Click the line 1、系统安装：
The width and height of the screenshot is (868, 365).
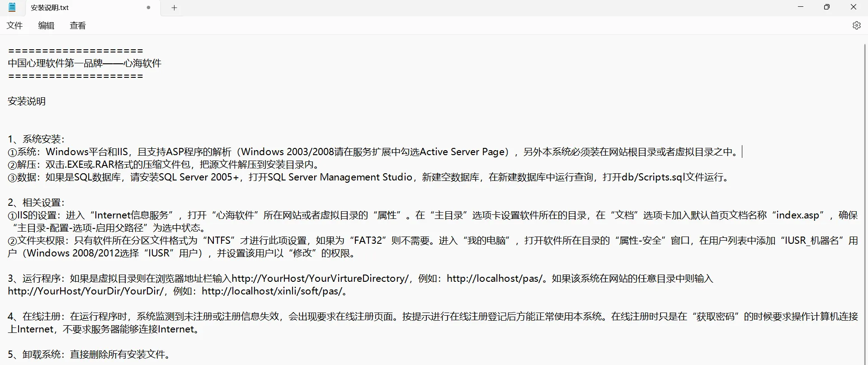pos(36,139)
